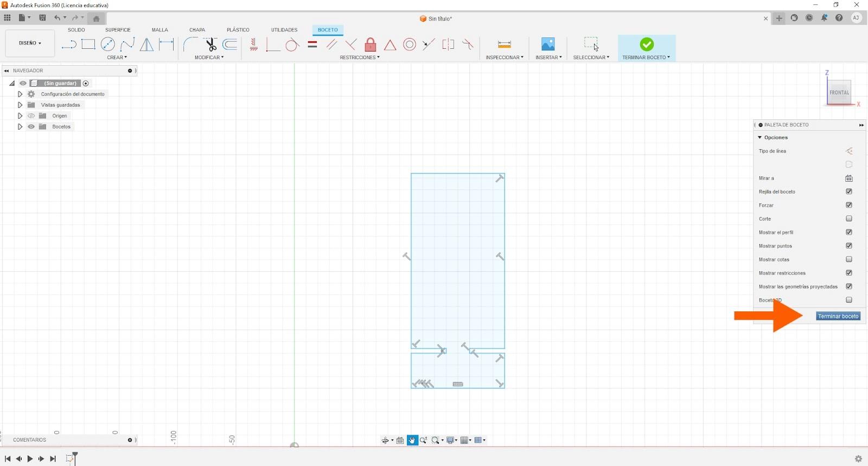868x466 pixels.
Task: Open the DISEÑO workspace dropdown
Action: [x=30, y=43]
